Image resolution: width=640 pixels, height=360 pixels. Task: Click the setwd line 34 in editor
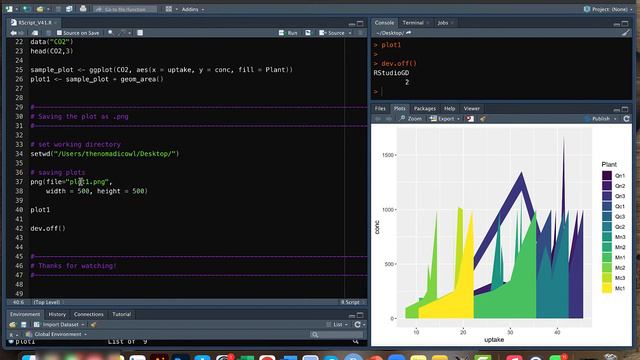[x=105, y=154]
